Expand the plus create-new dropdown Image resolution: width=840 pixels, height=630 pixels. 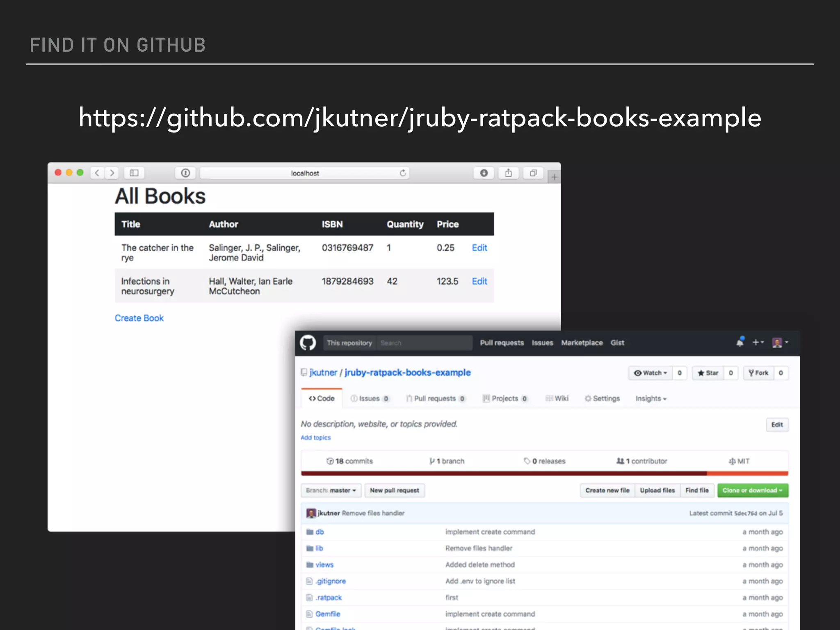click(x=758, y=342)
